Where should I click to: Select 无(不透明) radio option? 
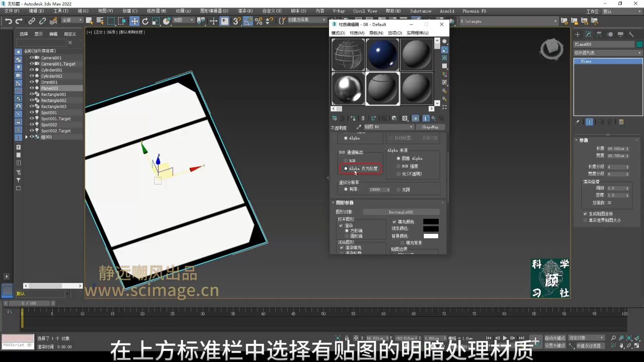398,174
